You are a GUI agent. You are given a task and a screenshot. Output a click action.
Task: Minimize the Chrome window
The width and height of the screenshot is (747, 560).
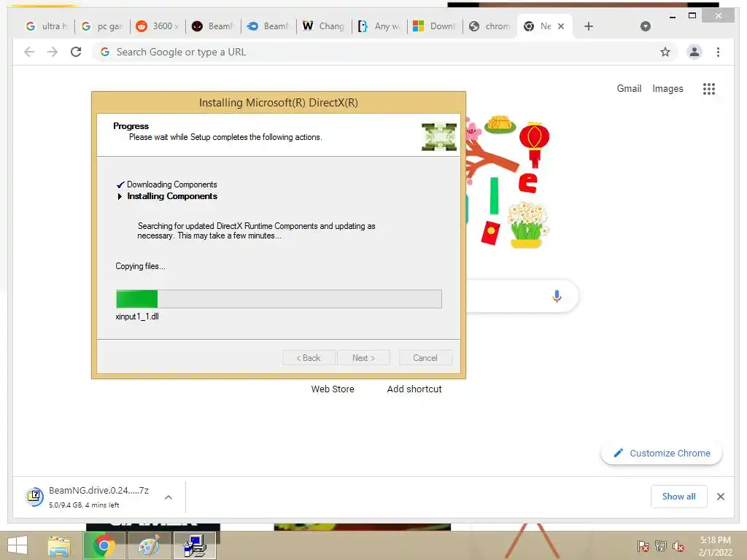[672, 16]
